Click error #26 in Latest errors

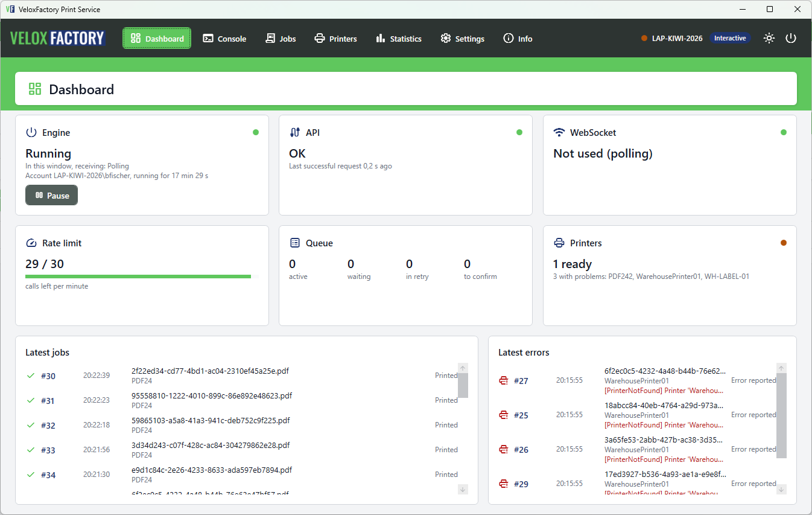pyautogui.click(x=637, y=449)
